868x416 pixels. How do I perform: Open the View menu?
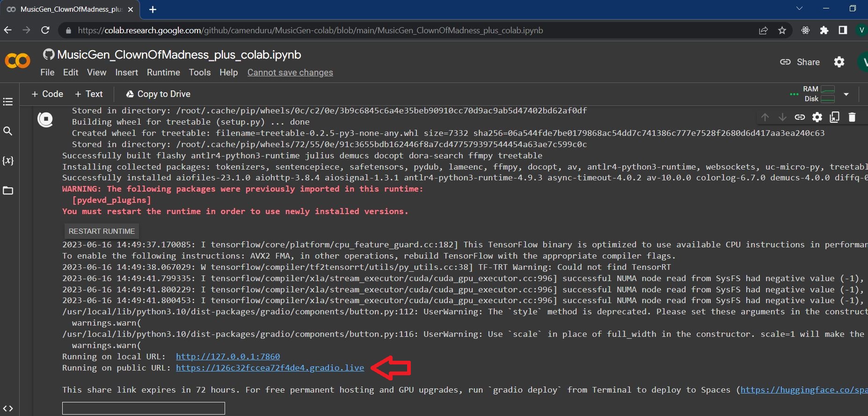[x=96, y=73]
